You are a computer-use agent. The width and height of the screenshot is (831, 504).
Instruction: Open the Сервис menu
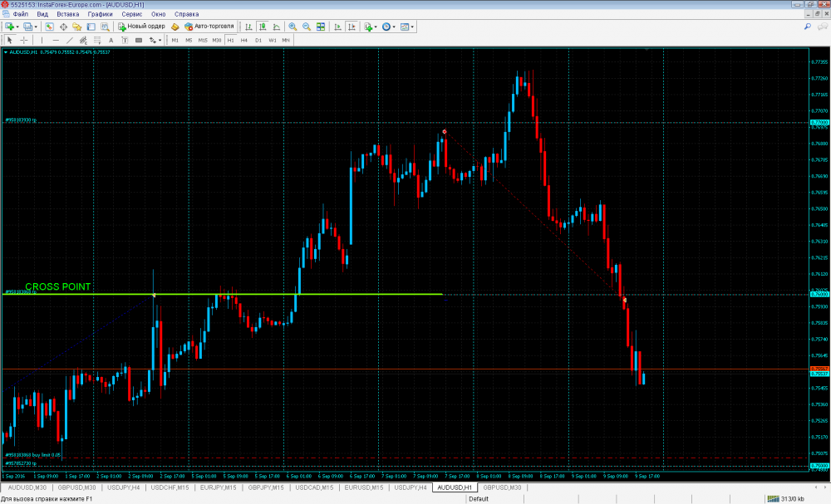point(132,14)
